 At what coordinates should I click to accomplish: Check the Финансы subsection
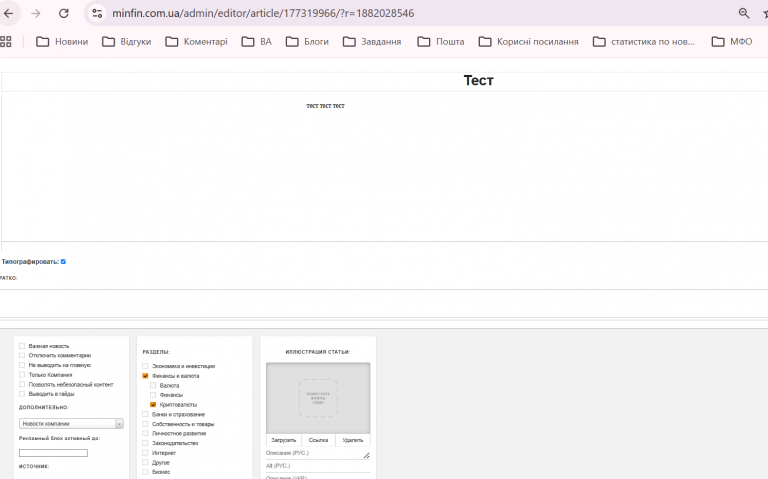153,395
